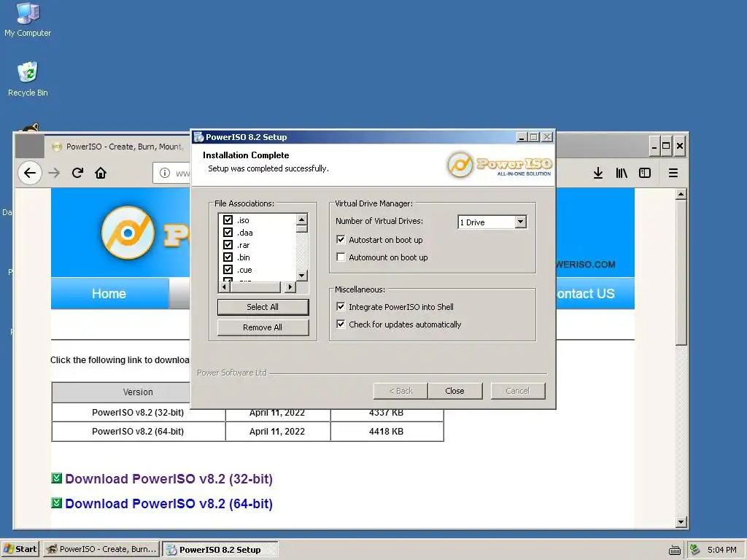Click the Select All button
The width and height of the screenshot is (747, 560).
click(x=263, y=307)
